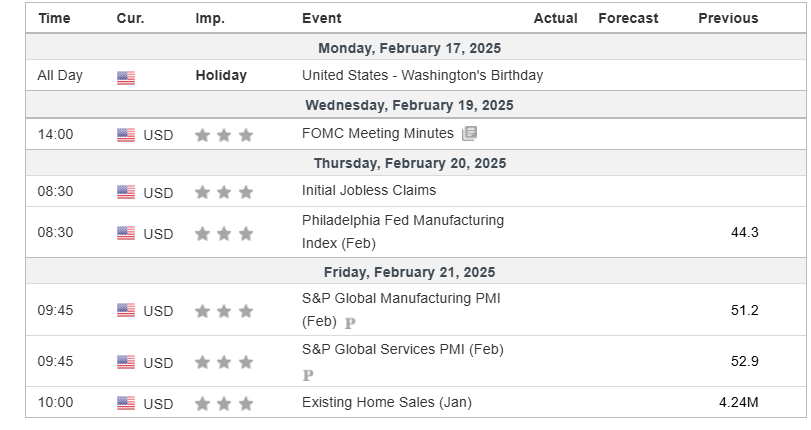Click the Imp. column header
811x430 pixels.
click(210, 19)
